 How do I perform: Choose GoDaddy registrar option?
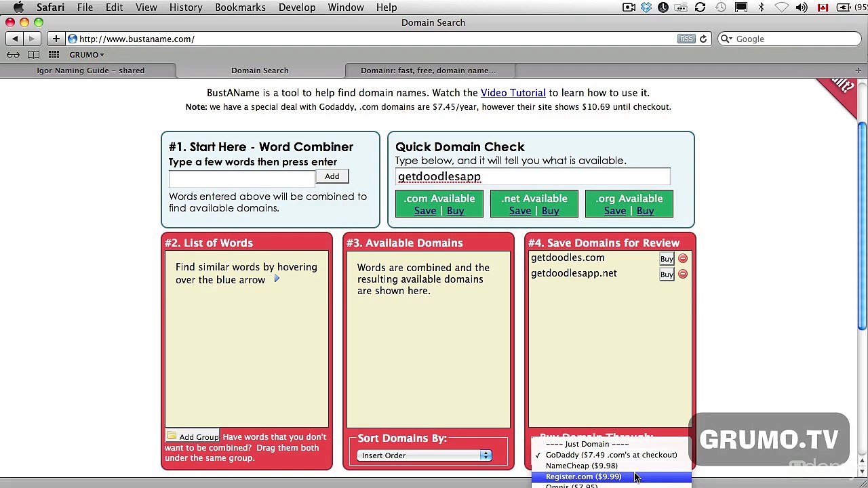[x=611, y=455]
